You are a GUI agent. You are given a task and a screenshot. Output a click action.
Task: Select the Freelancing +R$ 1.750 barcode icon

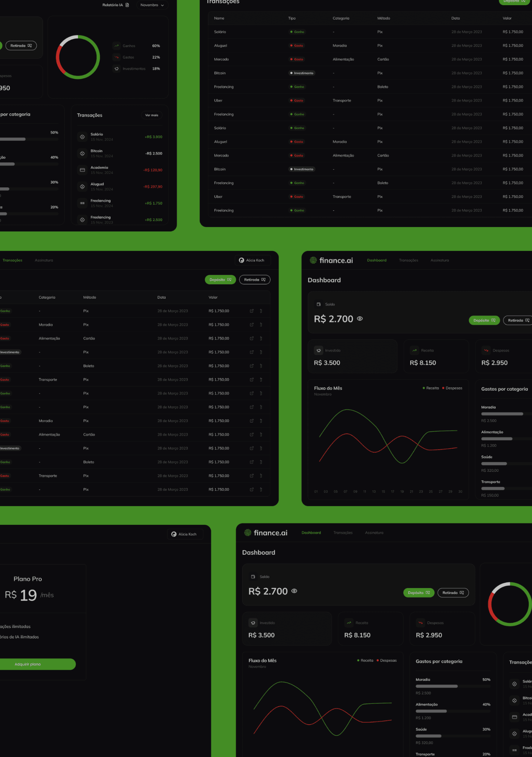[x=82, y=203]
